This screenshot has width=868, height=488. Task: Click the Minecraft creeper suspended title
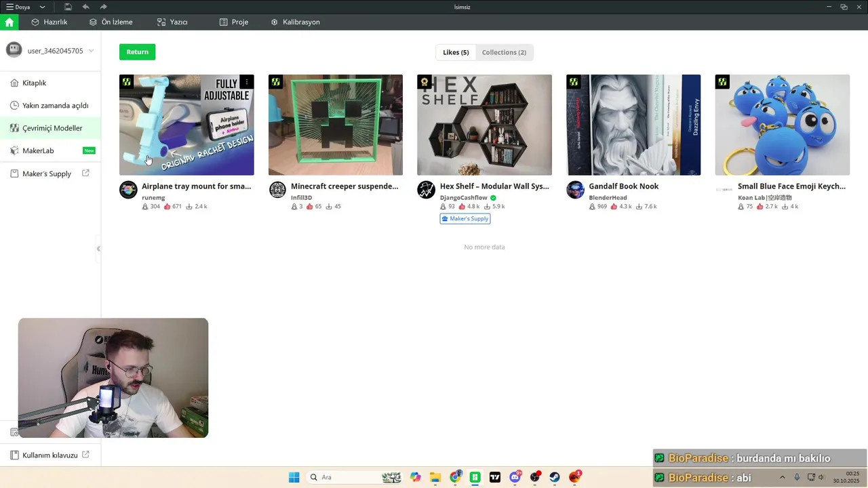point(344,186)
